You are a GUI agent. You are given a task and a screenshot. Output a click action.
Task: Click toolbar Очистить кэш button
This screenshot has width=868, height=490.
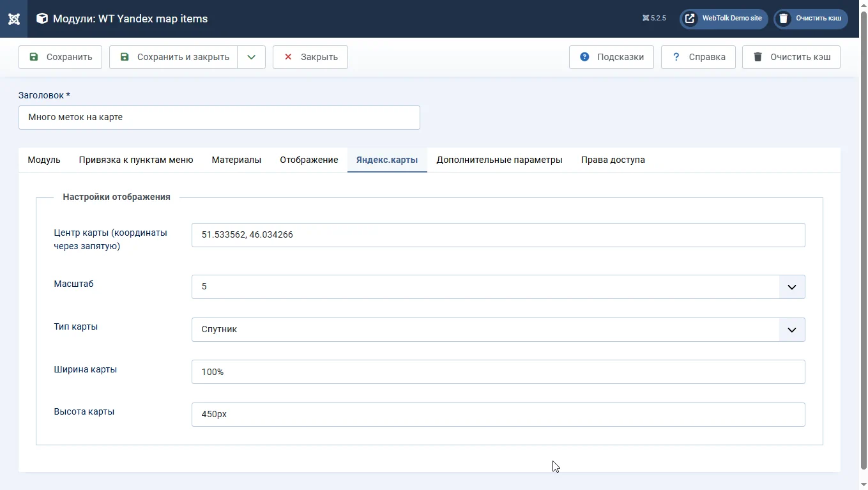[x=791, y=57]
